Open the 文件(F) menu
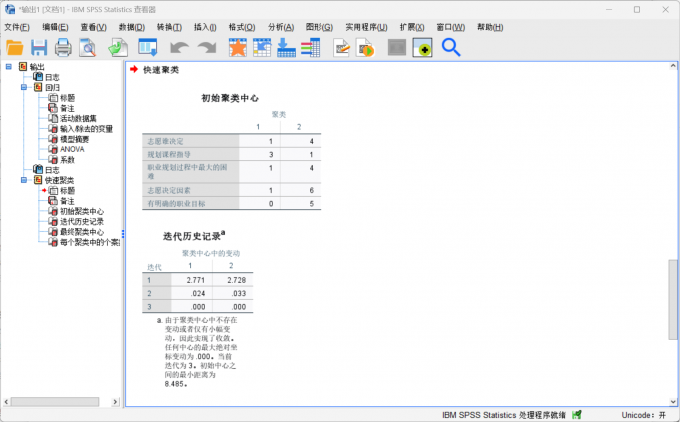Screen dimensions: 680x422 [16, 26]
